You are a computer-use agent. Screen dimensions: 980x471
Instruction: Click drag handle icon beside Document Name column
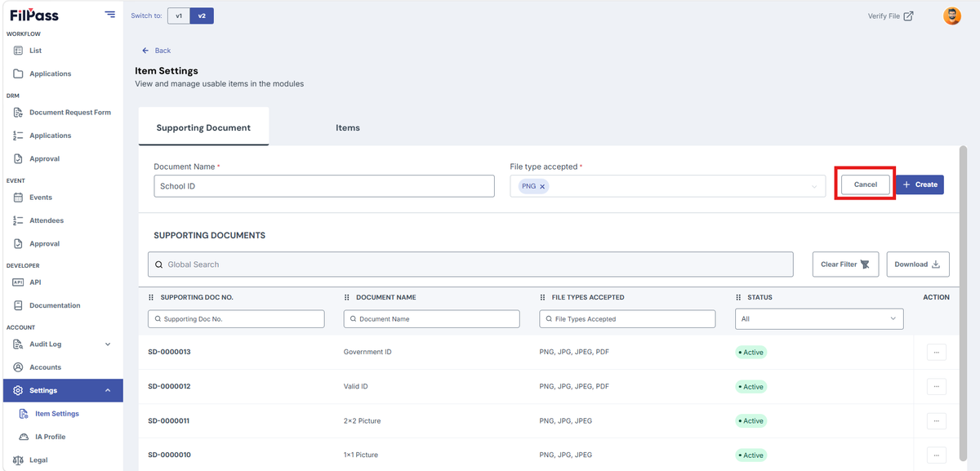pyautogui.click(x=347, y=297)
